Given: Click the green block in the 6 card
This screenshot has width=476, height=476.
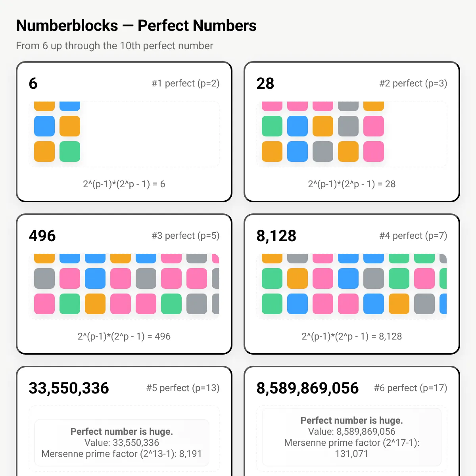Looking at the screenshot, I should click(x=70, y=152).
